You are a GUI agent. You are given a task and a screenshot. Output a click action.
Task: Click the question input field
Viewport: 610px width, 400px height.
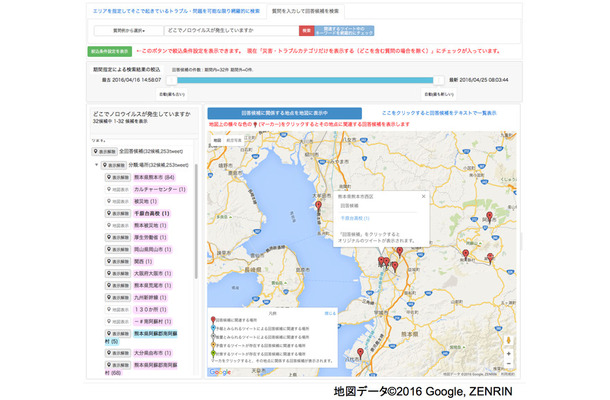point(231,30)
